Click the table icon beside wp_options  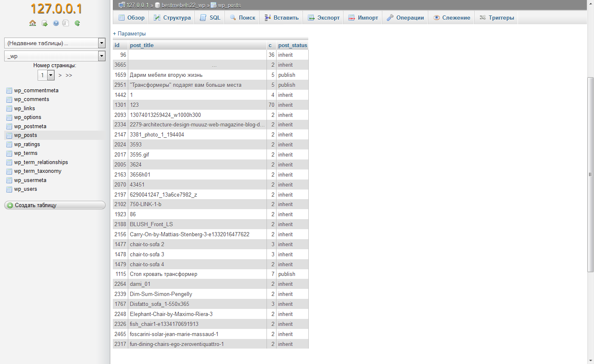(x=9, y=117)
